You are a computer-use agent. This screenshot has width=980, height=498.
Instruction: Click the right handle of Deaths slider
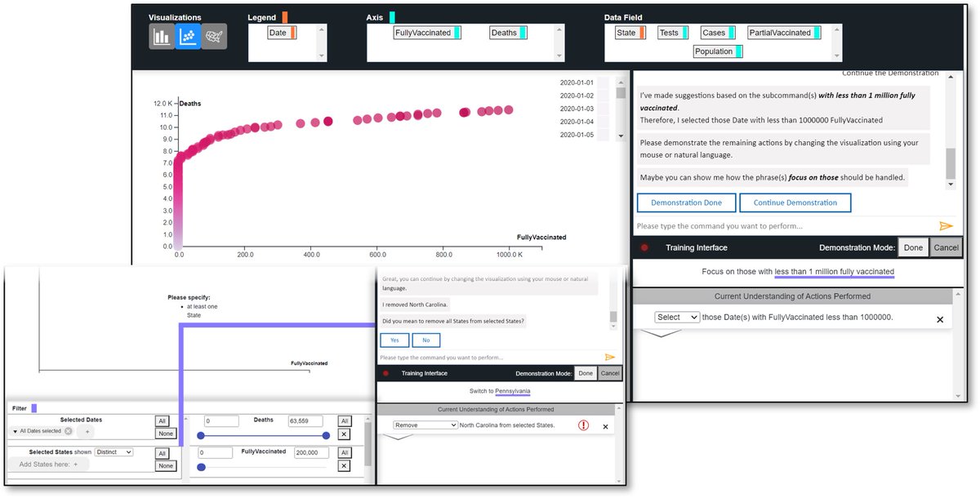pyautogui.click(x=327, y=436)
